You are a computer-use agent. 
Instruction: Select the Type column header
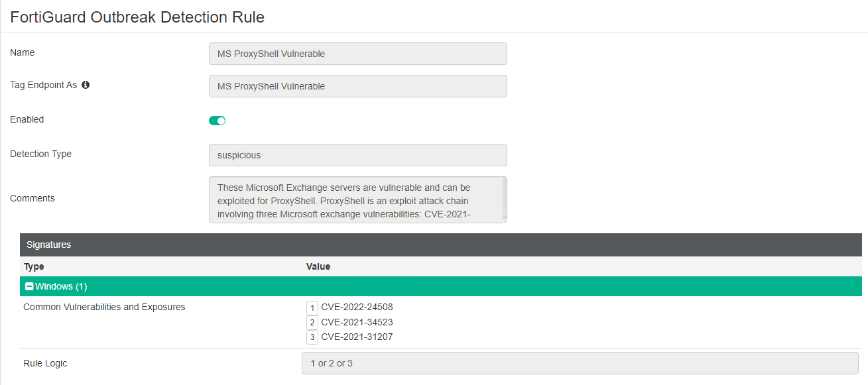(32, 266)
